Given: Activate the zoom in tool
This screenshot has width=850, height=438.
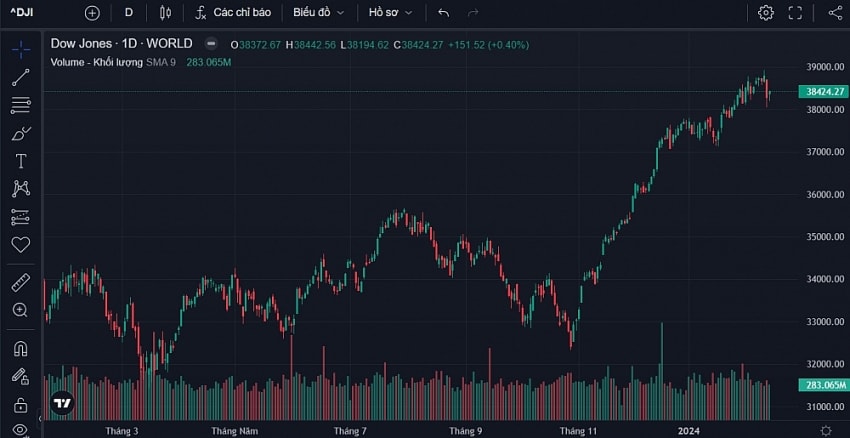Looking at the screenshot, I should pos(21,310).
